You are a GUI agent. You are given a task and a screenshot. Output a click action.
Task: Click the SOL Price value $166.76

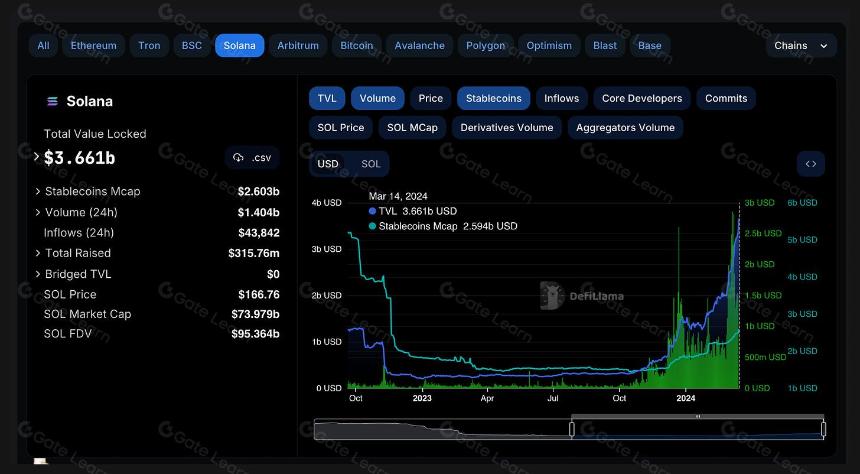tap(259, 295)
